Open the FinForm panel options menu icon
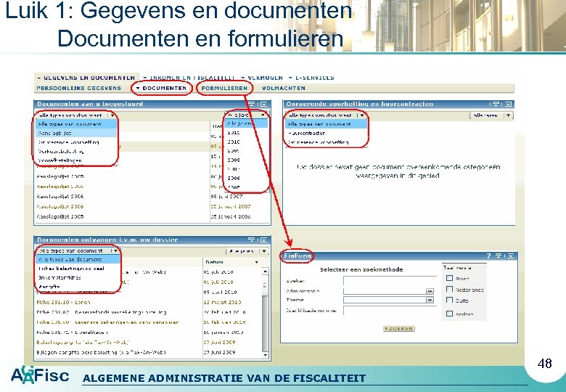The image size is (566, 392). pos(511,256)
